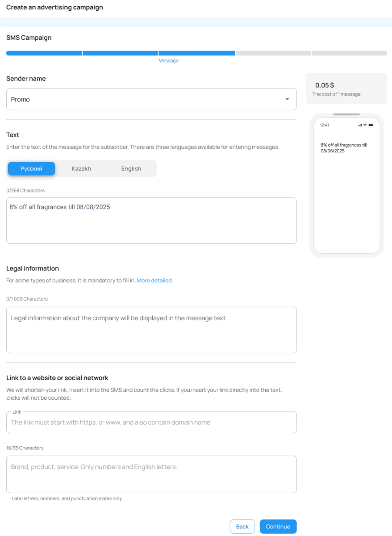Select the Promo sender name field

click(x=143, y=99)
